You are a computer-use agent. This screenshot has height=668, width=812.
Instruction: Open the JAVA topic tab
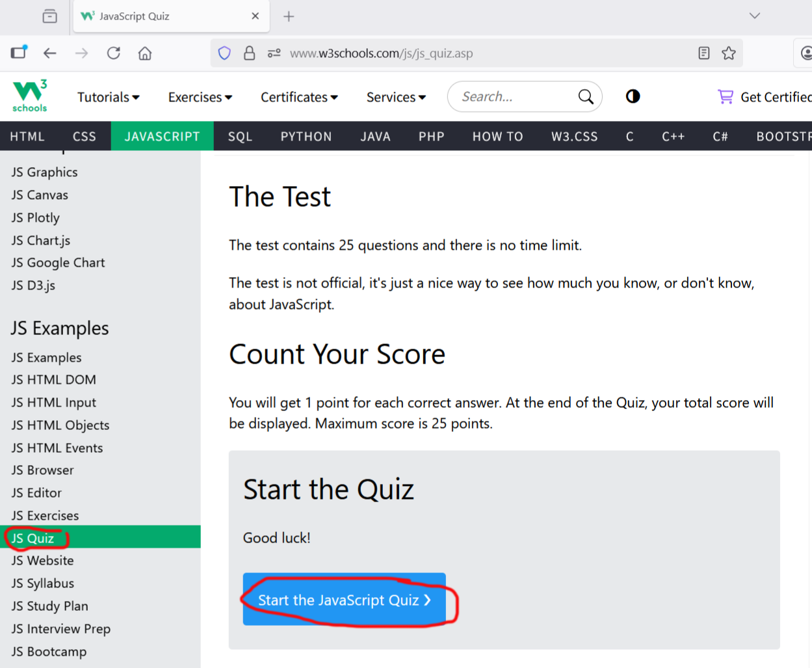pyautogui.click(x=376, y=136)
